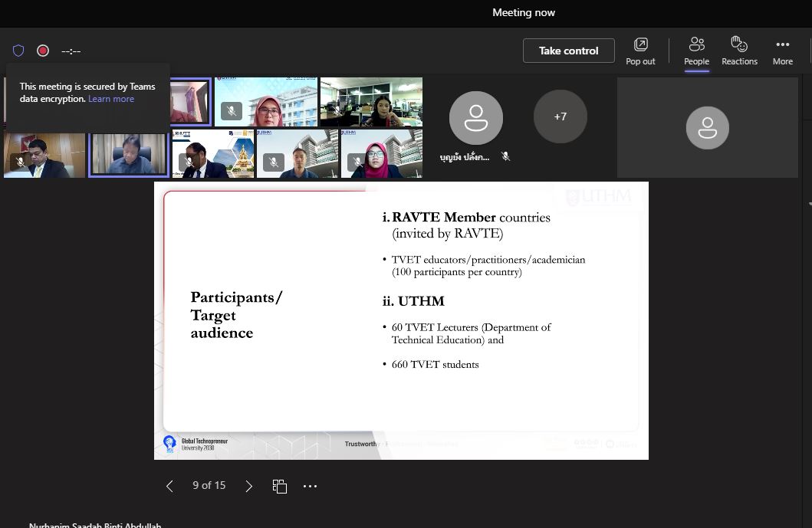812x528 pixels.
Task: Open the Pop out option
Action: coord(640,51)
